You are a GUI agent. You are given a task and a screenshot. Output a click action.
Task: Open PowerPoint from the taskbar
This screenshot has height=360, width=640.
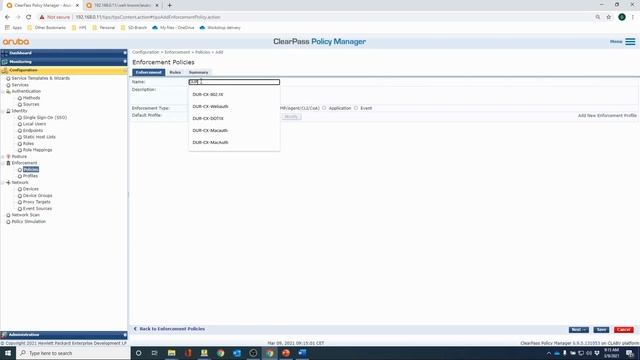(x=286, y=353)
